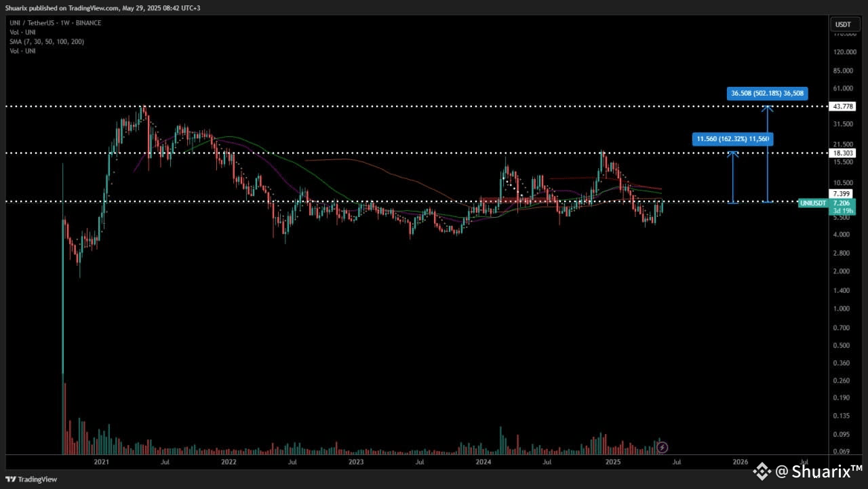Click 31.500 on the price scale
This screenshot has width=868, height=489.
844,124
